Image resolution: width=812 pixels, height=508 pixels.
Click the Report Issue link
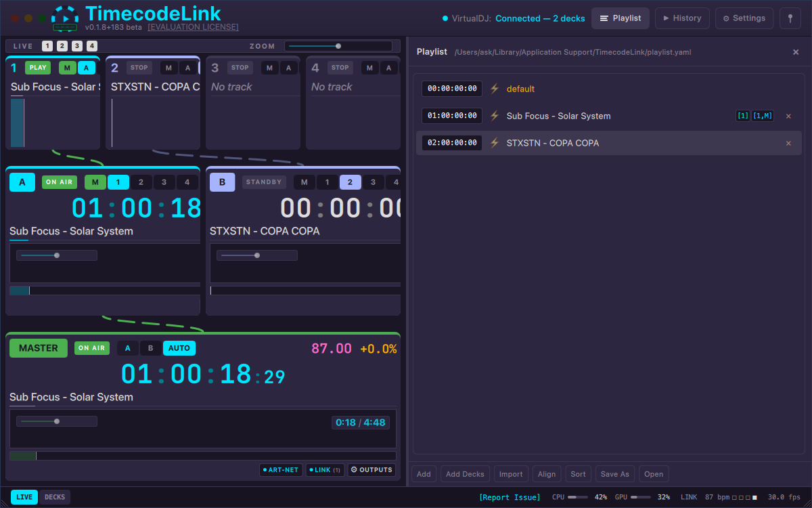tap(510, 497)
